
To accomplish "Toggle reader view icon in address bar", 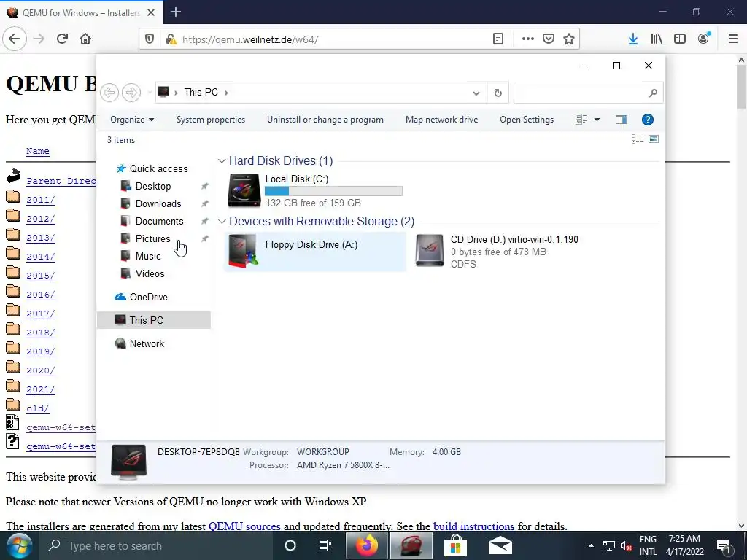I will coord(498,39).
